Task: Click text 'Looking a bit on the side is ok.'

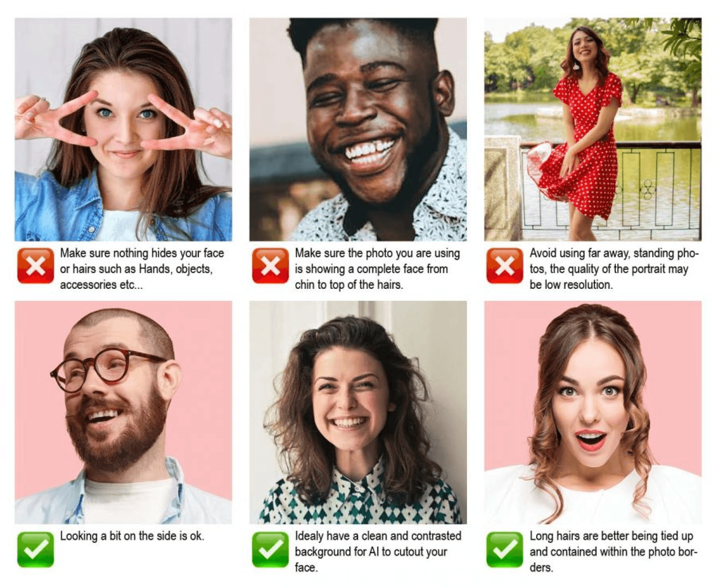Action: (x=132, y=536)
